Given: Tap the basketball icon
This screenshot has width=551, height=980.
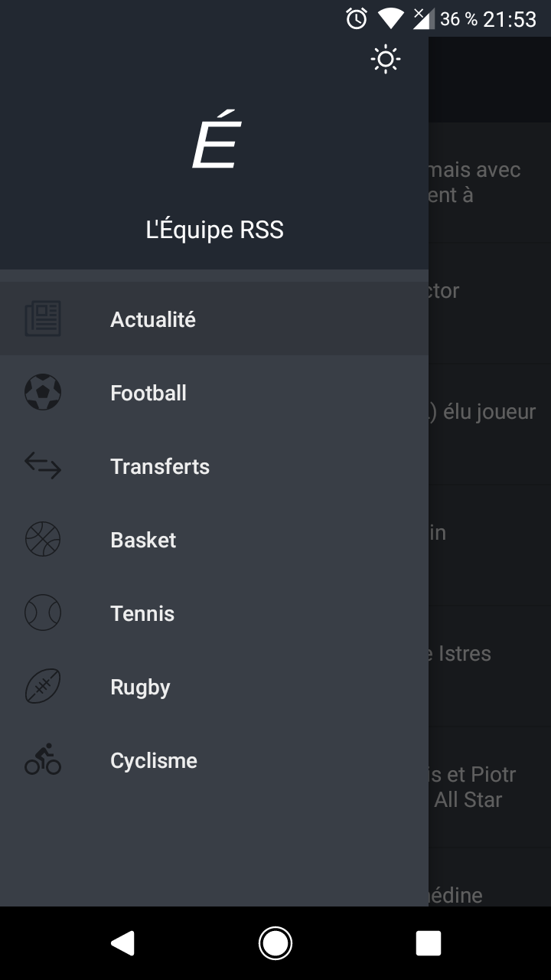Looking at the screenshot, I should pyautogui.click(x=43, y=540).
